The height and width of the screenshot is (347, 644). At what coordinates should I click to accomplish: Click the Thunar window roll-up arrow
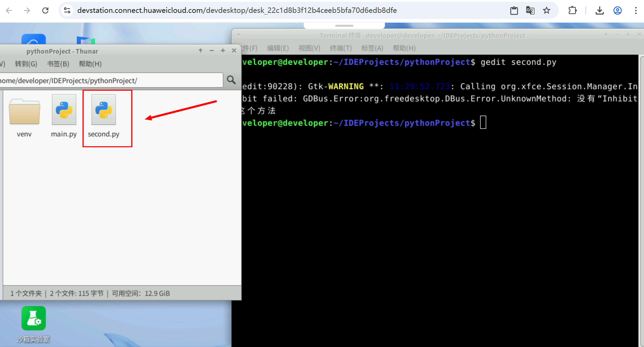point(201,50)
